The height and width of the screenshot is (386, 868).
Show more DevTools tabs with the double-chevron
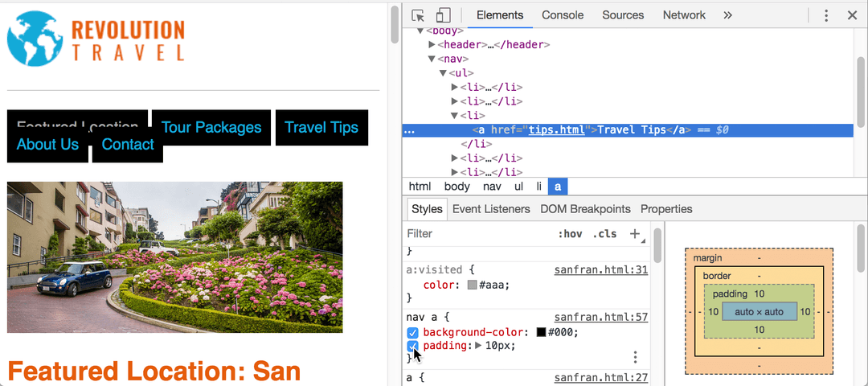tap(728, 15)
